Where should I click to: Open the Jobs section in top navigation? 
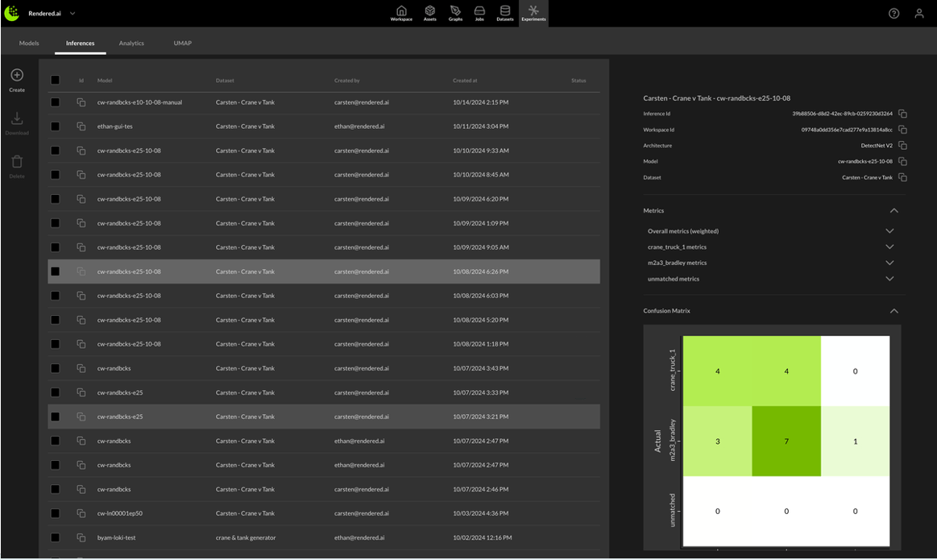click(479, 12)
